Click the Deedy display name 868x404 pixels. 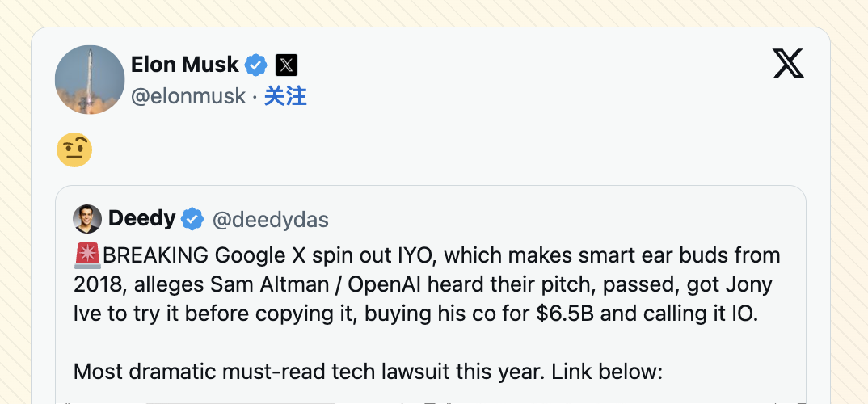(141, 219)
